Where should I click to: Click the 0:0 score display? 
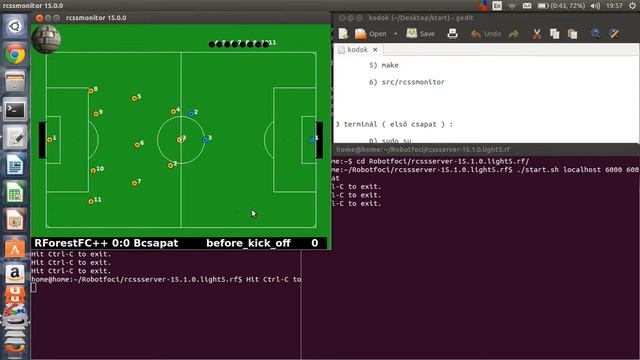pos(121,243)
